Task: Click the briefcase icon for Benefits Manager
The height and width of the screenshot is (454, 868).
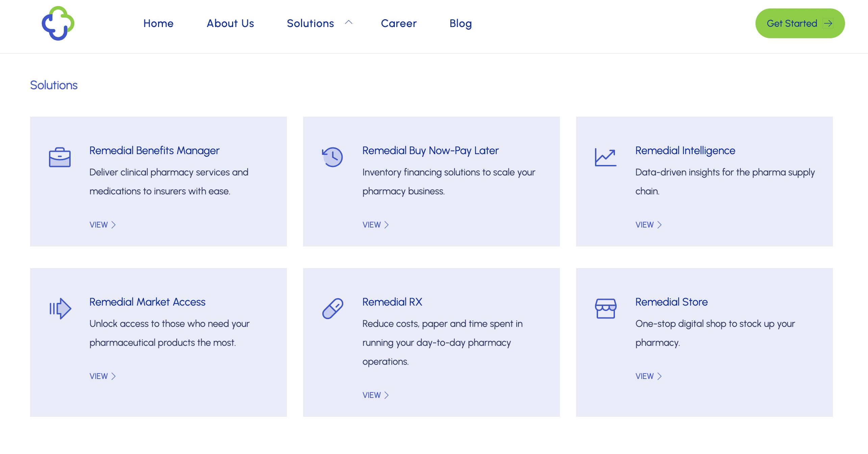Action: [x=59, y=157]
